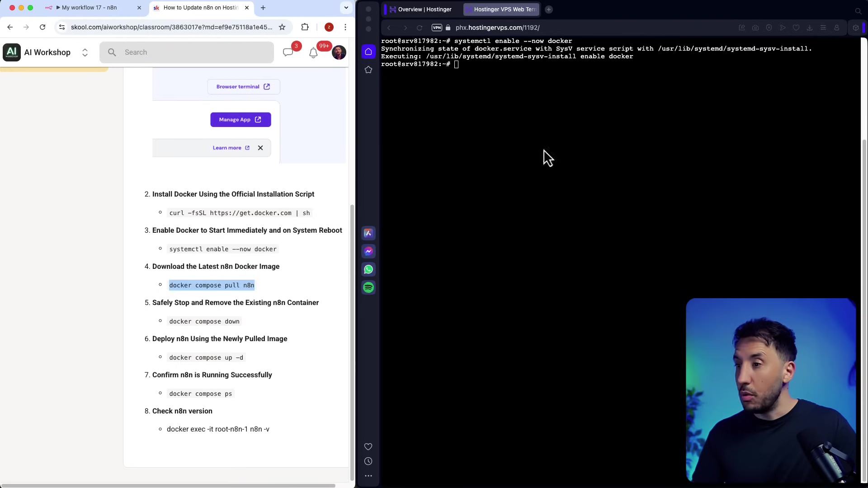Image resolution: width=868 pixels, height=488 pixels.
Task: Click lock site-info icon in Opera address bar
Action: click(448, 28)
